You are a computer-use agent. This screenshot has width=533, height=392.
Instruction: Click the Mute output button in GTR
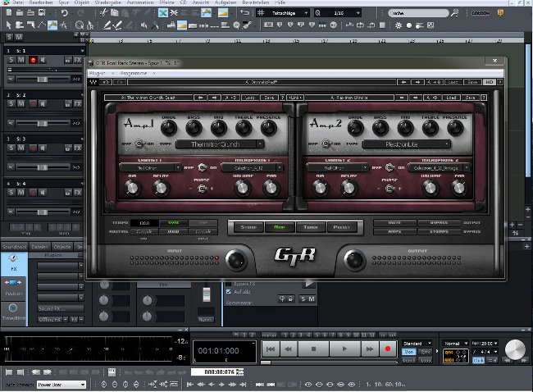tap(394, 223)
